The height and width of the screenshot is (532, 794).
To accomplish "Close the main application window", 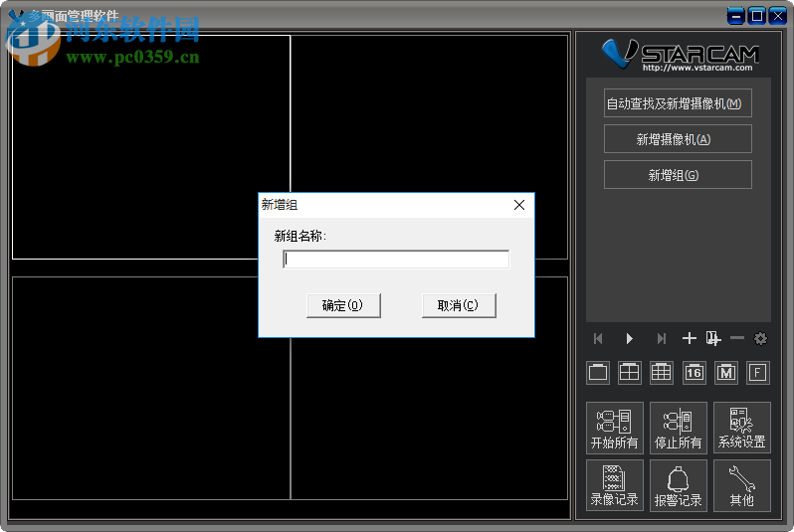I will [x=777, y=16].
